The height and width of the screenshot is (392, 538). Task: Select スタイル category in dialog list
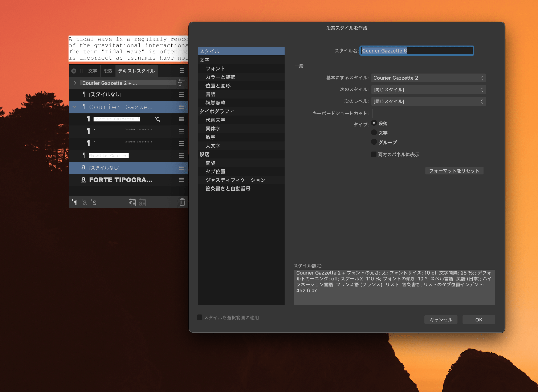241,51
